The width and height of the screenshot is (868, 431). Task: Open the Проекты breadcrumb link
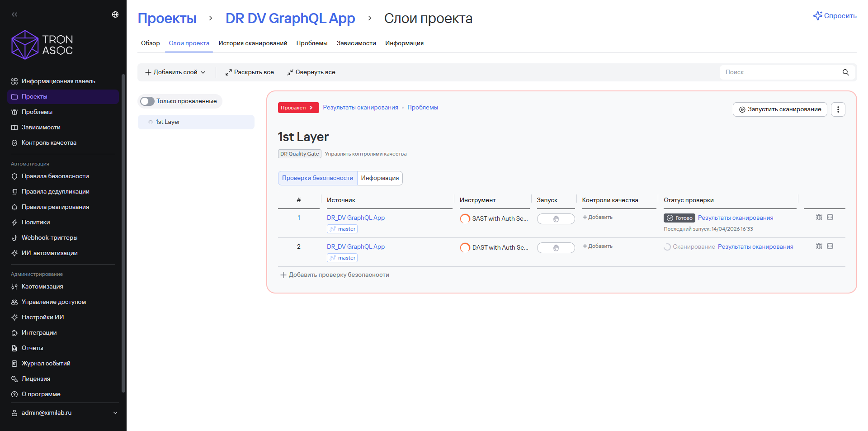(167, 19)
